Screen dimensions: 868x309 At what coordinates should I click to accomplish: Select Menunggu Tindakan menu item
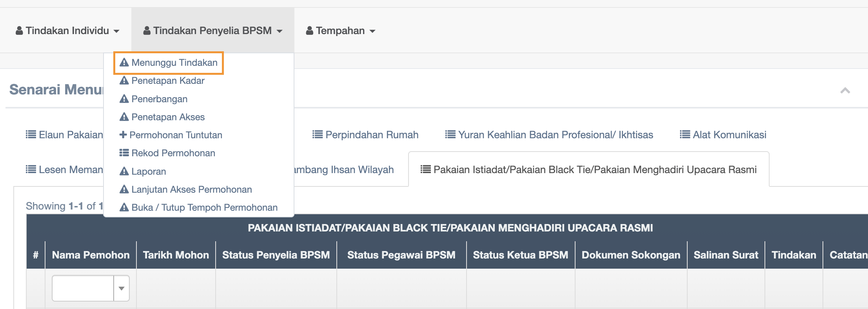(174, 63)
